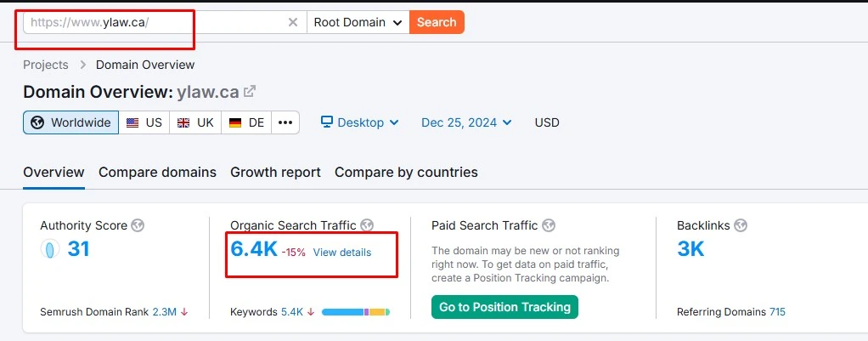This screenshot has height=341, width=868.
Task: Click globe icon beside Backlinks
Action: (x=741, y=225)
